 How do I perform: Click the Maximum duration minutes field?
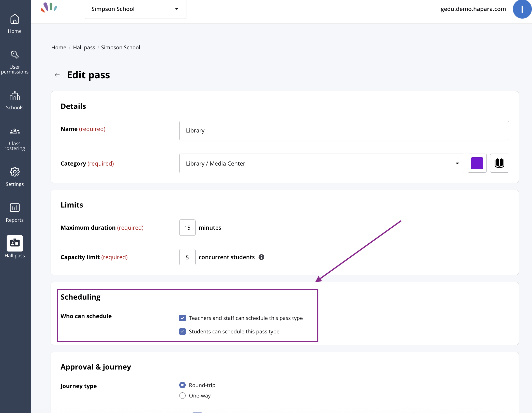pos(187,228)
